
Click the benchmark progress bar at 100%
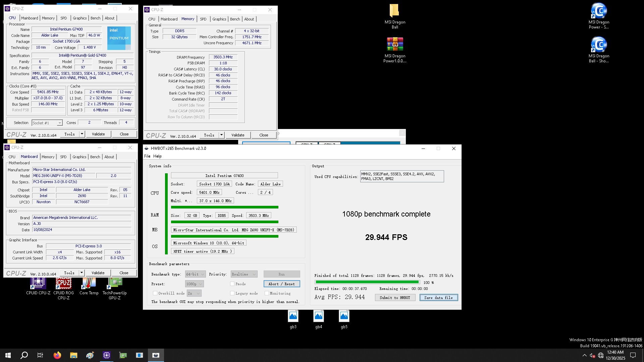tap(367, 282)
